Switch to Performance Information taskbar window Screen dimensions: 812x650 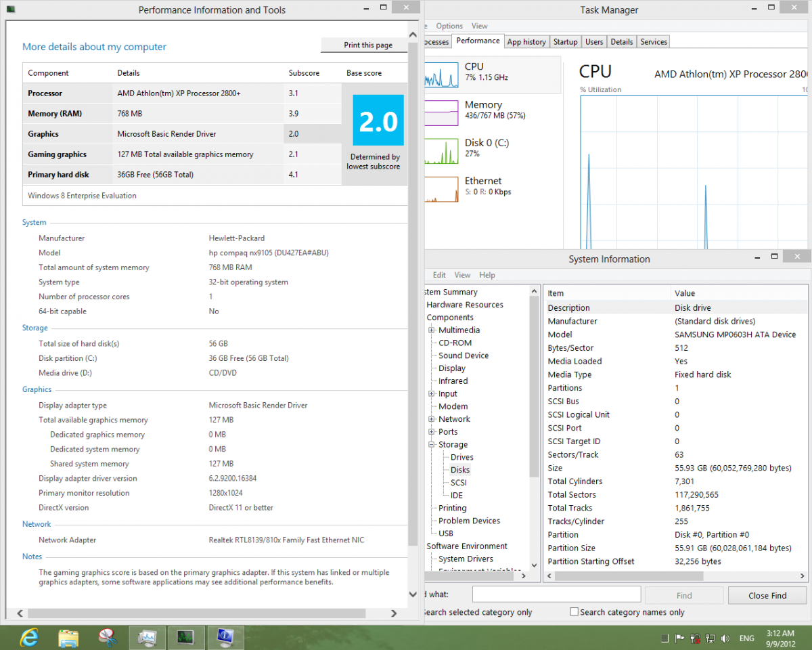147,637
